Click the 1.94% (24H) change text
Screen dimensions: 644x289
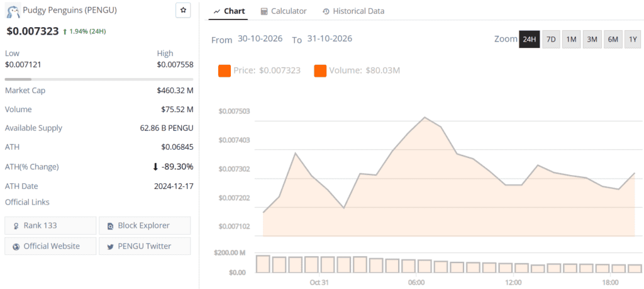point(88,31)
